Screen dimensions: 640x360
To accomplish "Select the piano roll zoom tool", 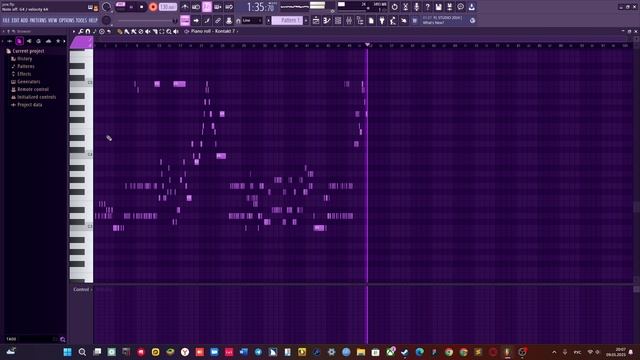I will click(x=169, y=31).
